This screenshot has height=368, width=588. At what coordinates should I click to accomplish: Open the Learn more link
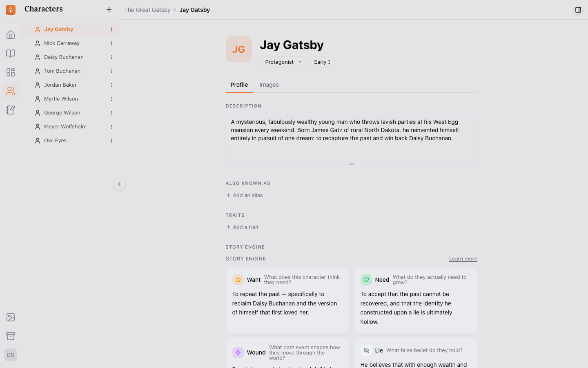pyautogui.click(x=463, y=259)
